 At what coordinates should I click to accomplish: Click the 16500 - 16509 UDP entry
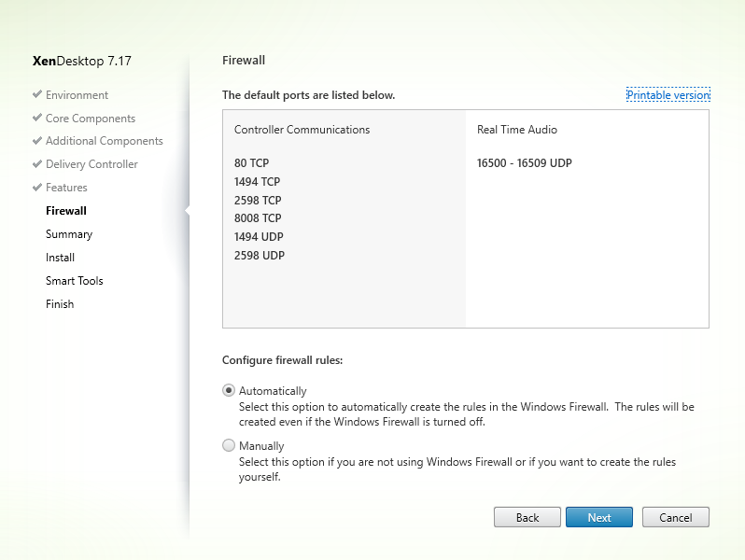tap(524, 163)
